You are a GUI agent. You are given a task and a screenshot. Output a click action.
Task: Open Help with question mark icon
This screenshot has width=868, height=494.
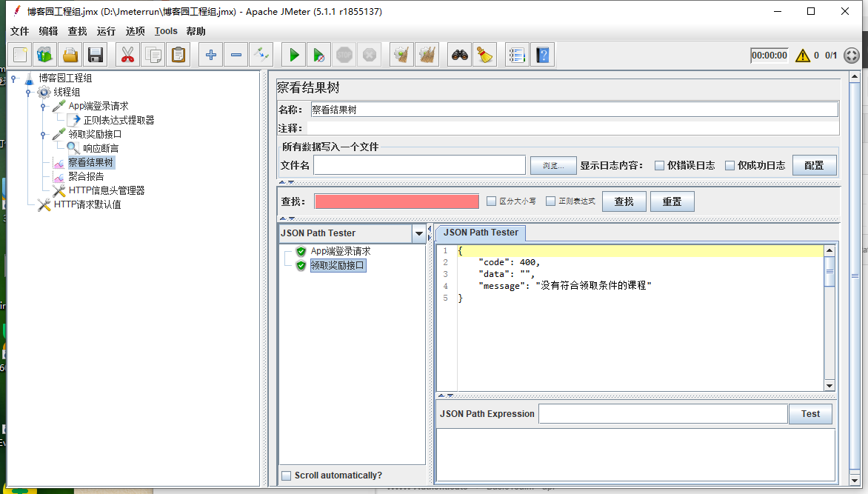click(542, 55)
